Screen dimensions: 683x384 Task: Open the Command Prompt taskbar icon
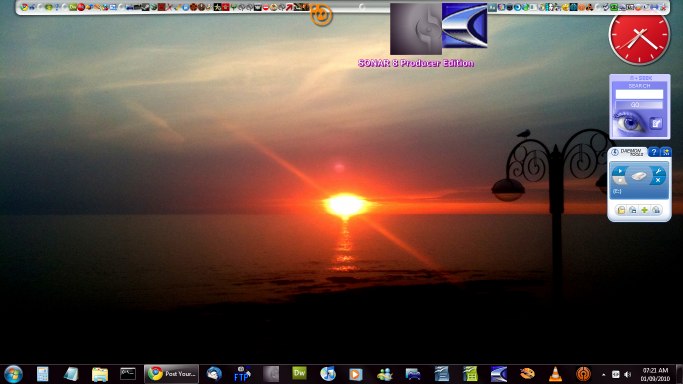pyautogui.click(x=128, y=374)
